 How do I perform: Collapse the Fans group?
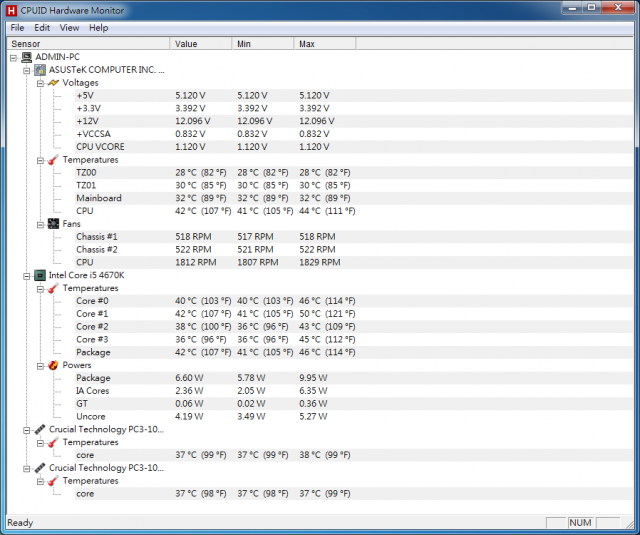[40, 225]
